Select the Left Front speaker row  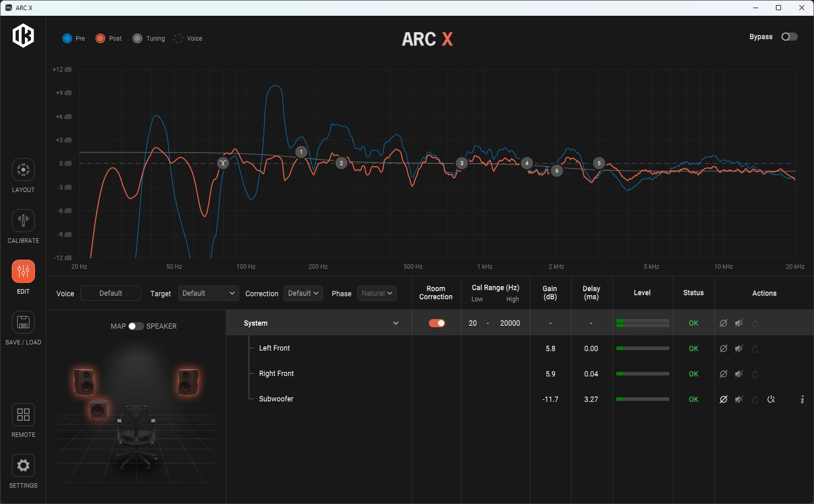tap(274, 348)
